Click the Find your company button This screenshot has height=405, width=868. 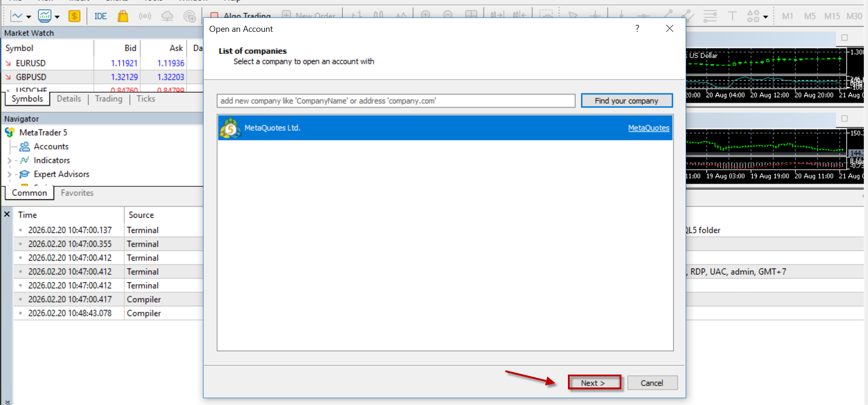pyautogui.click(x=626, y=101)
